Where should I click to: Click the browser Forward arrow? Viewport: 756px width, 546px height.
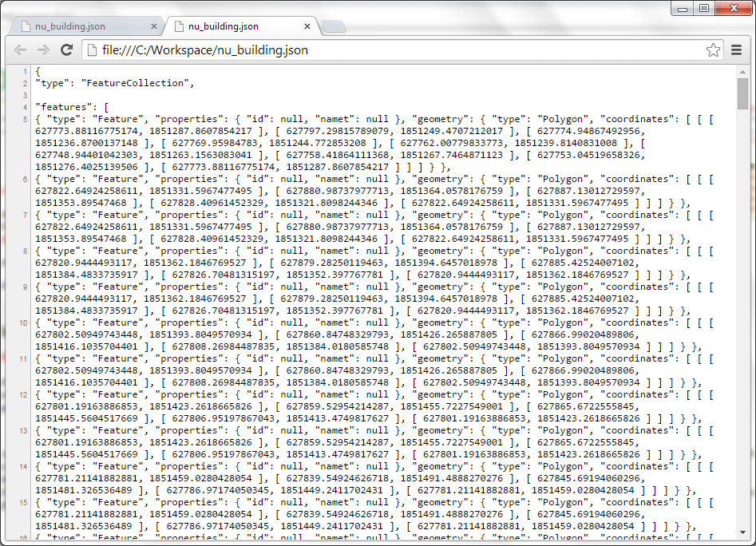pos(43,49)
